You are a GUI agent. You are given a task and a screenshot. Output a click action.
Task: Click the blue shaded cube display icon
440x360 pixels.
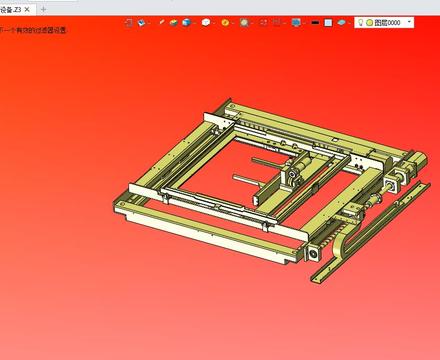(186, 22)
